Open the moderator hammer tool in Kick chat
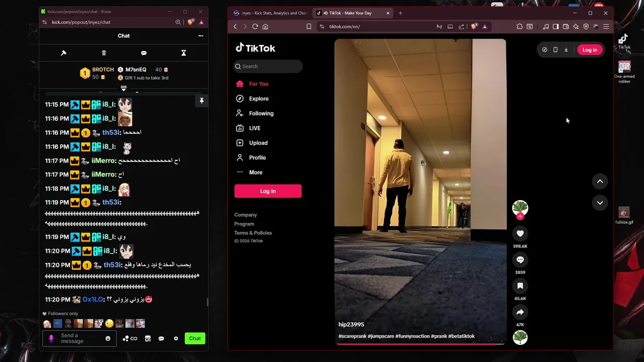 click(x=63, y=53)
